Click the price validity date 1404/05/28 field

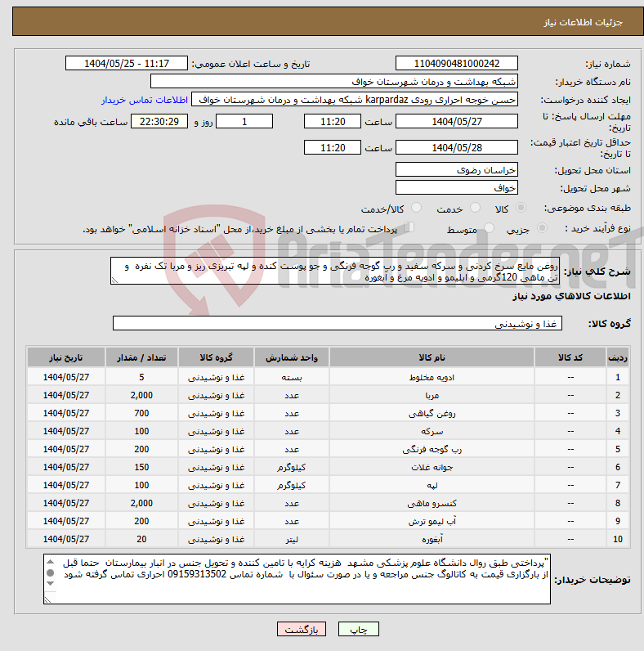(457, 147)
